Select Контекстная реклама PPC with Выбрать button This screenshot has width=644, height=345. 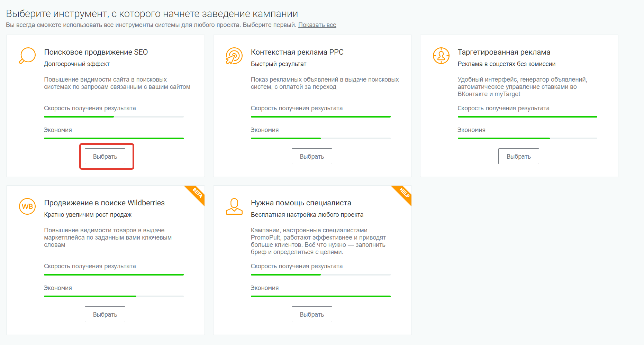(x=312, y=156)
